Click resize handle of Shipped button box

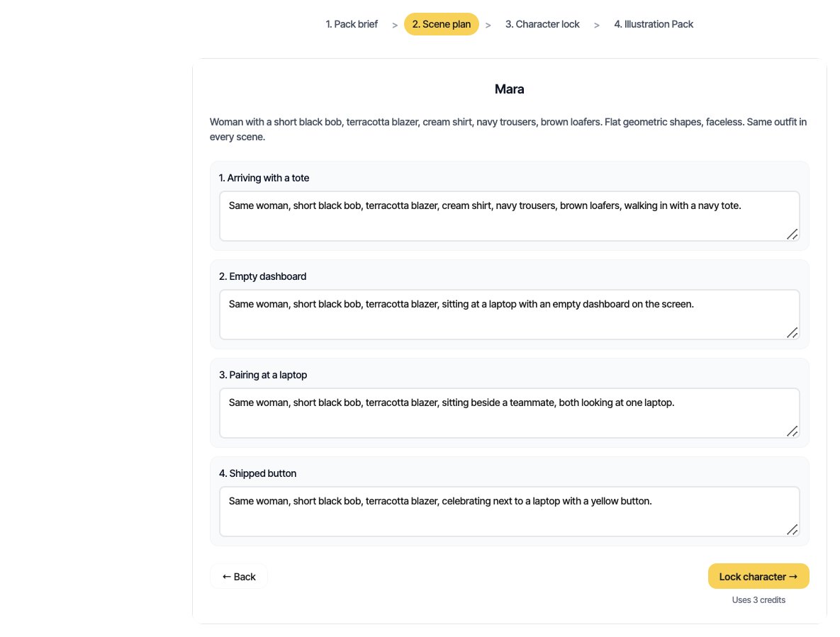(793, 530)
